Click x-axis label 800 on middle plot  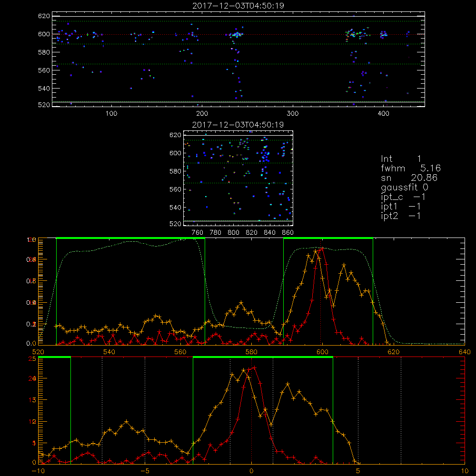(x=233, y=233)
